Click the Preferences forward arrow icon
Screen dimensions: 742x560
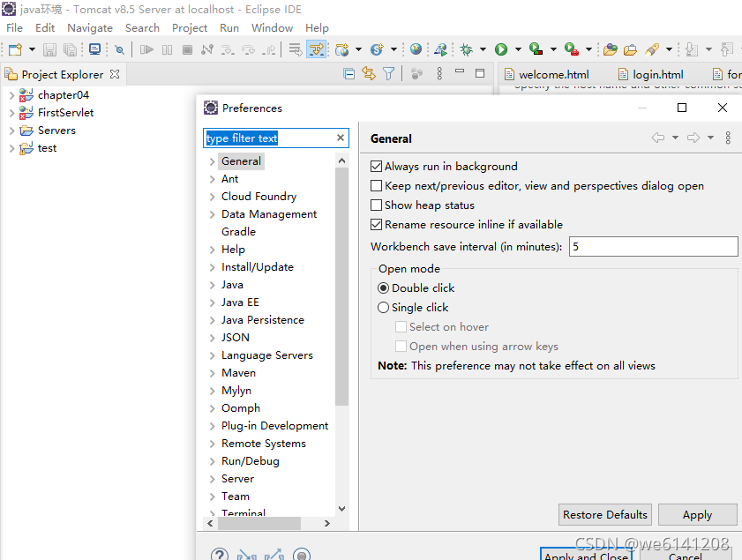point(693,138)
